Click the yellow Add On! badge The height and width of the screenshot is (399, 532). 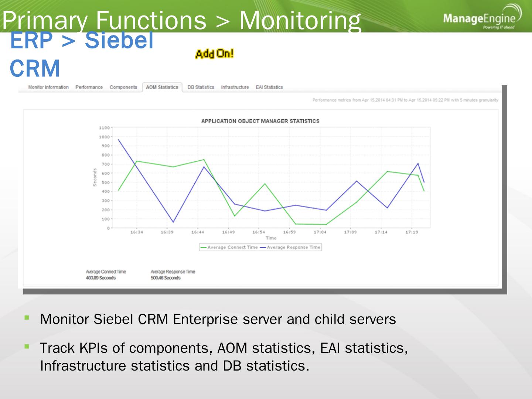pos(214,54)
